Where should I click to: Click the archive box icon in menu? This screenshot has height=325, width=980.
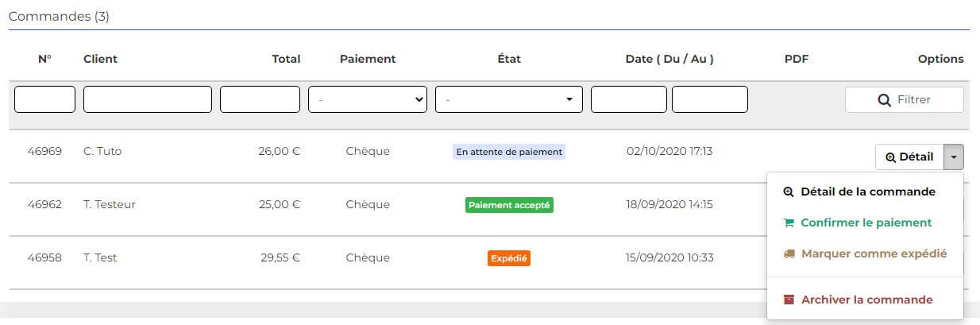click(789, 300)
